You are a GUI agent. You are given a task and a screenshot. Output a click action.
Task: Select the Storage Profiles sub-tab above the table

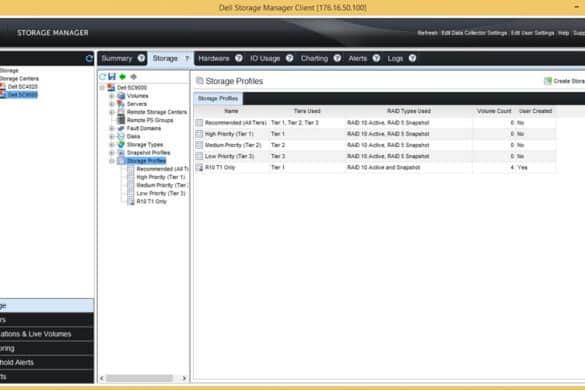(x=218, y=99)
